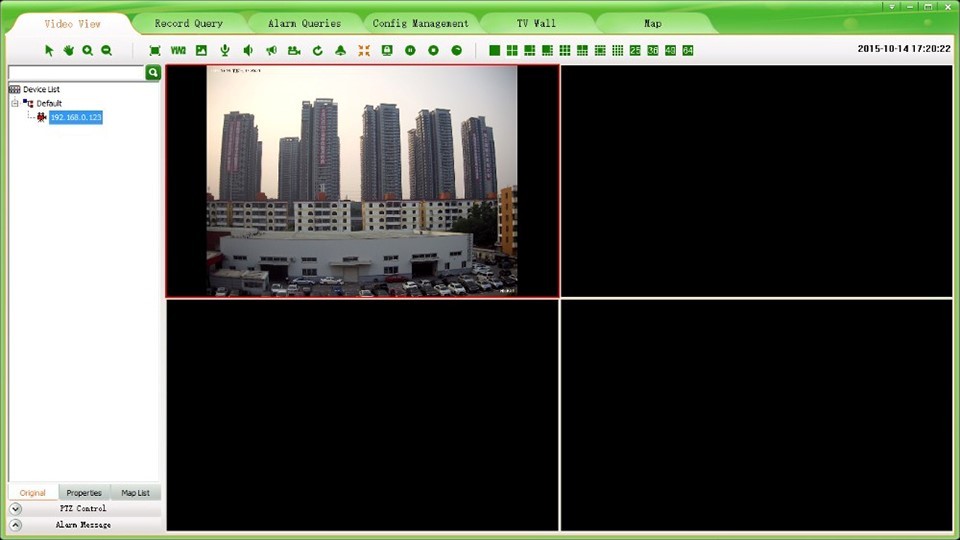The image size is (960, 540).
Task: Enable microphone talk icon
Action: click(x=225, y=50)
